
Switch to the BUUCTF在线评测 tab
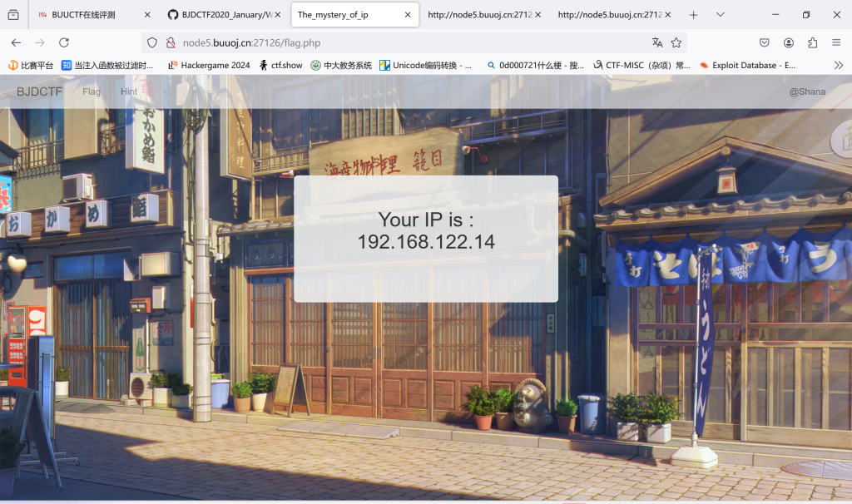tap(95, 15)
